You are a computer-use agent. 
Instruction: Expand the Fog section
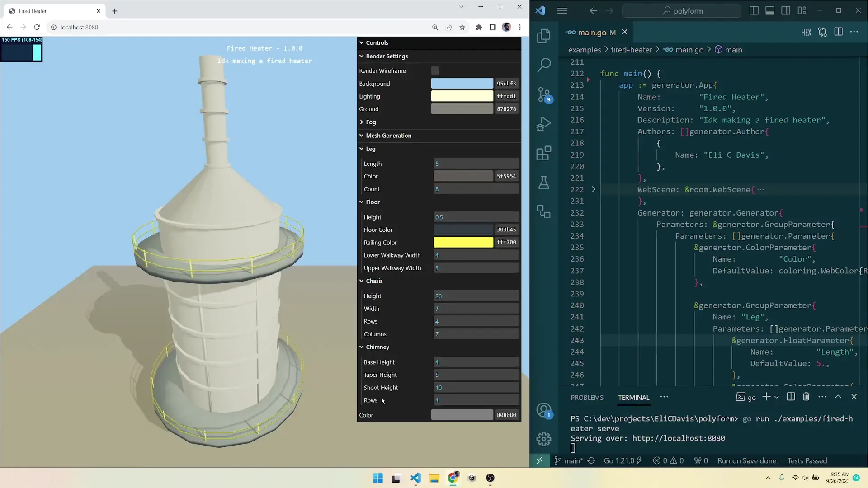(x=439, y=122)
